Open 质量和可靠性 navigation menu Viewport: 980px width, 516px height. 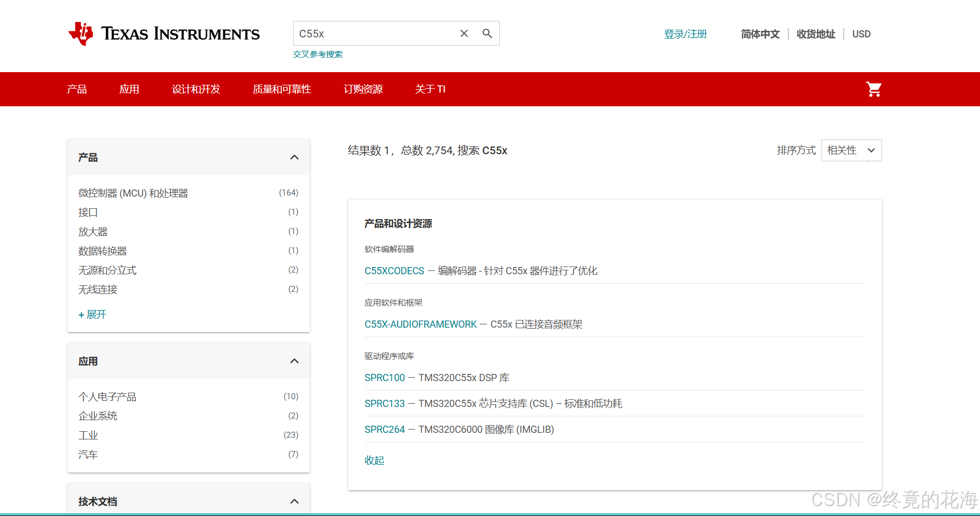[x=282, y=89]
